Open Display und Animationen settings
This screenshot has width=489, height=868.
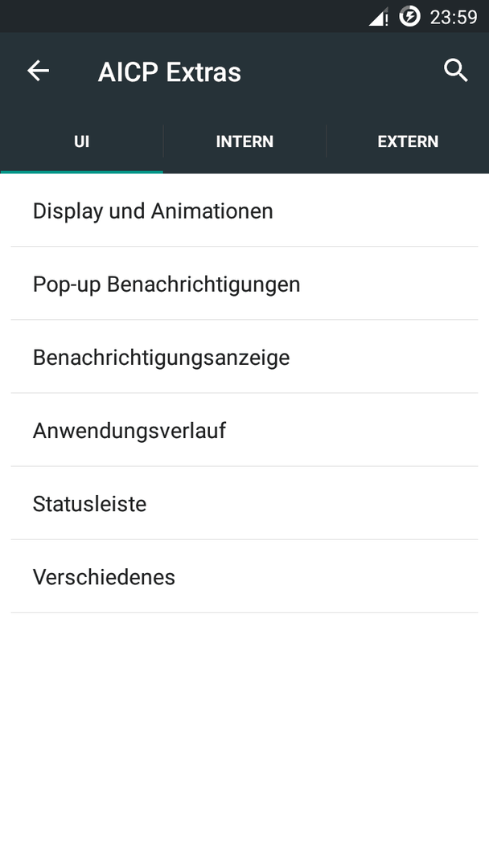click(x=244, y=211)
